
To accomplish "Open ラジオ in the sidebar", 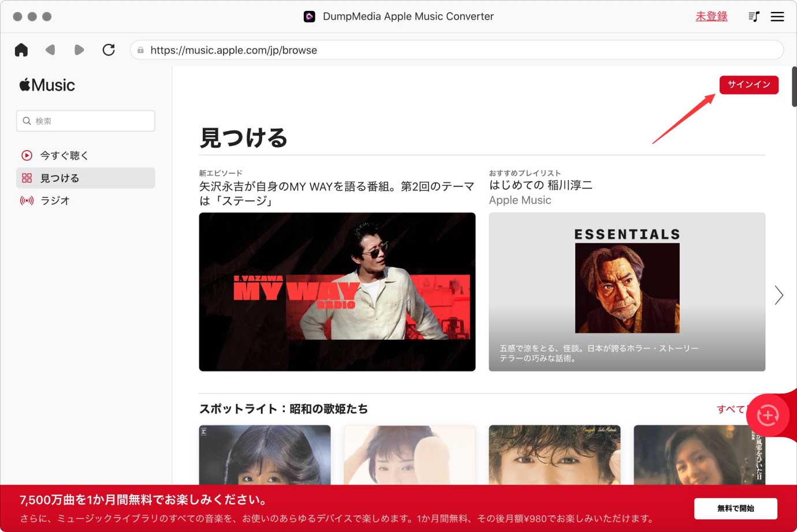I will point(85,200).
